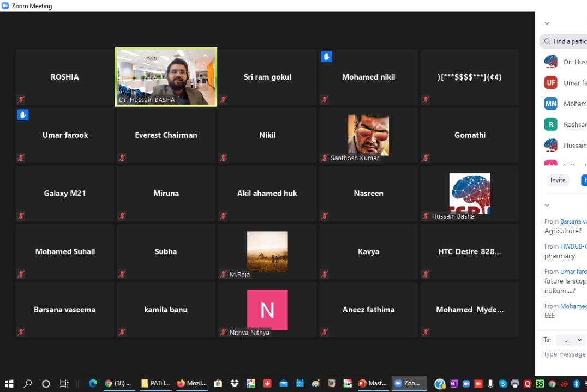Click the muted mic icon on Gomathi's tile
This screenshot has width=587, height=392.
[x=426, y=158]
